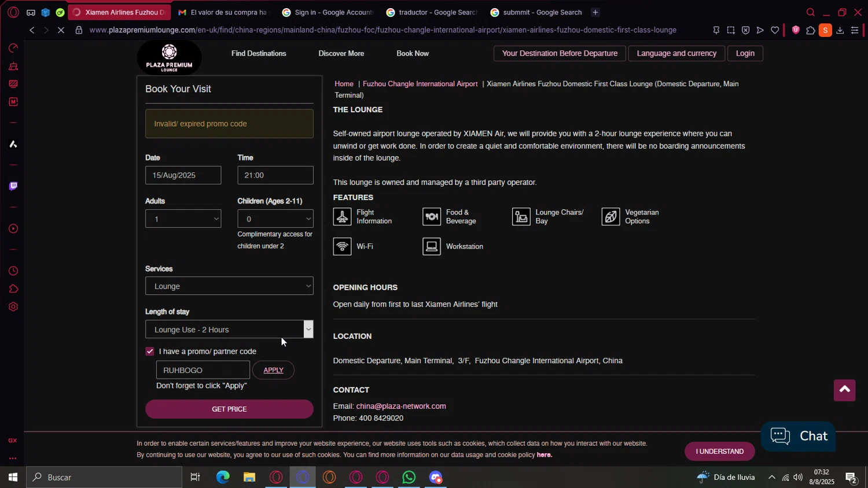Open WhatsApp from the taskbar
The image size is (868, 488).
(409, 477)
